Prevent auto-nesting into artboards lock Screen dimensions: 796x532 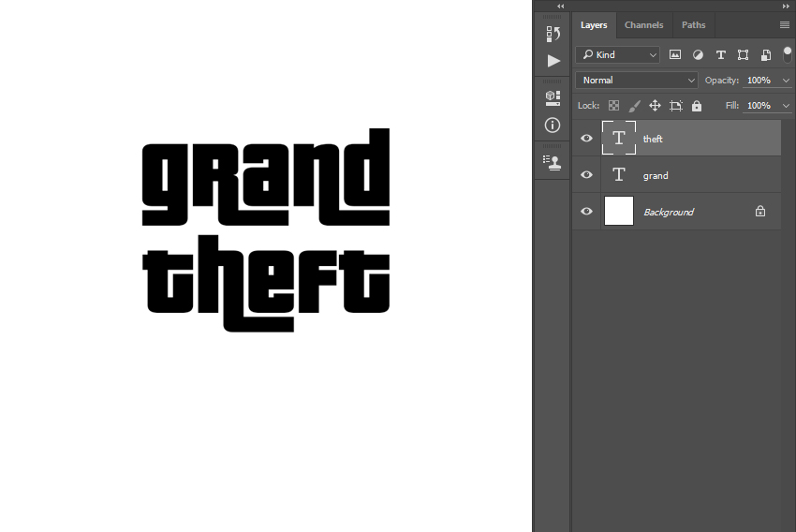pyautogui.click(x=676, y=106)
